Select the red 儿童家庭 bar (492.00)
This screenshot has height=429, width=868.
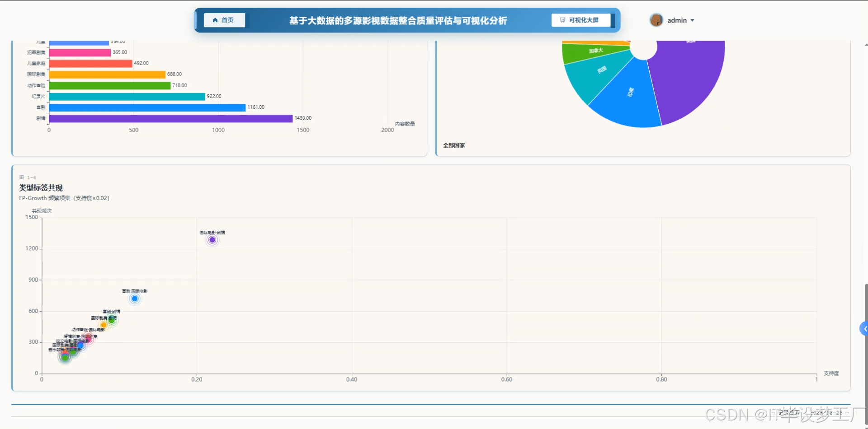[x=91, y=64]
